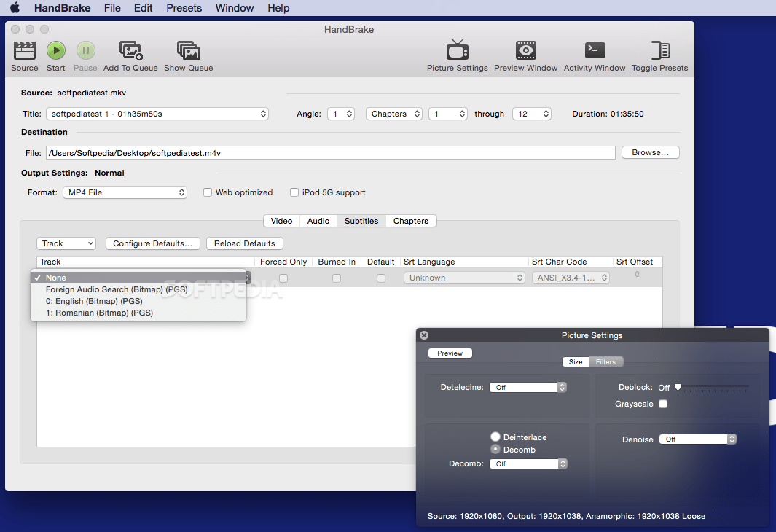Adjust the Deblock slider
The height and width of the screenshot is (532, 776).
click(x=679, y=387)
